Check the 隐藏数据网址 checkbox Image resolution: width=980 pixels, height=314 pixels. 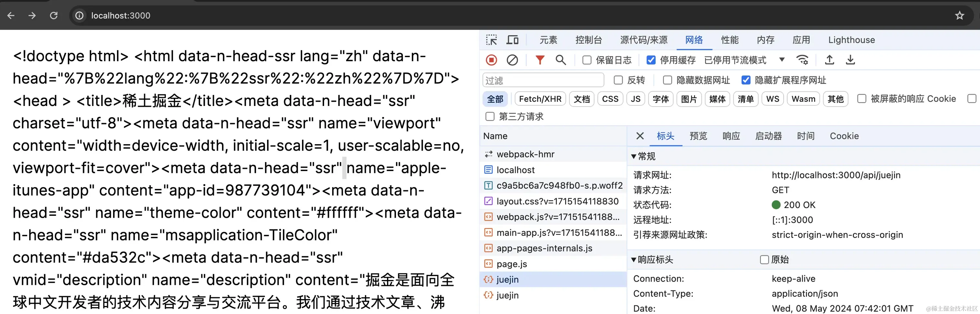click(x=667, y=80)
